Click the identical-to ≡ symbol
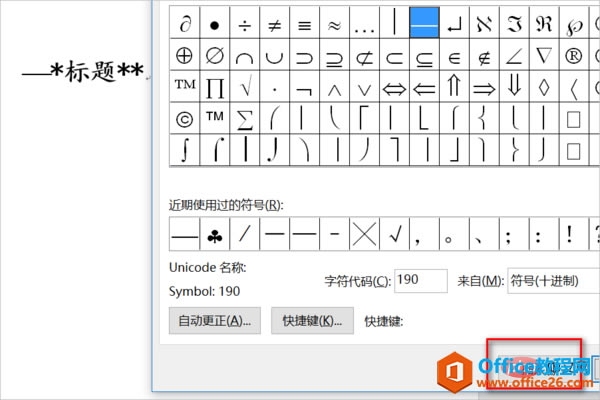Viewport: 600px width, 400px height. pos(304,22)
